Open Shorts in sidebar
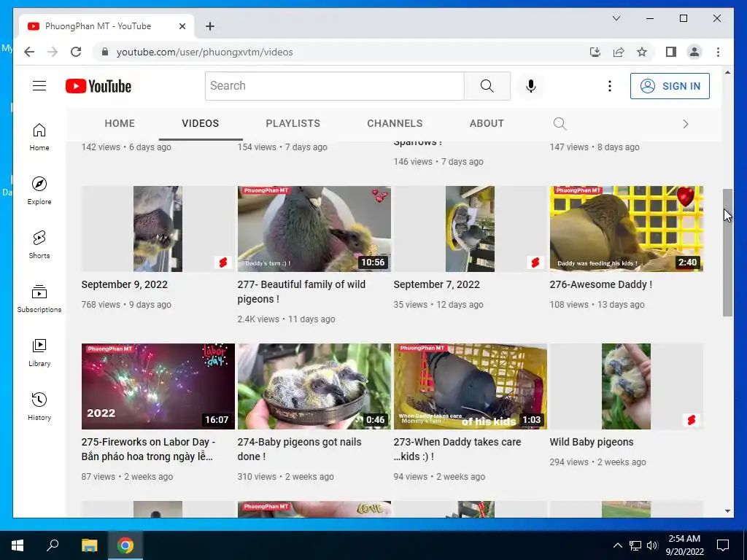Viewport: 747px width, 560px height. [39, 245]
